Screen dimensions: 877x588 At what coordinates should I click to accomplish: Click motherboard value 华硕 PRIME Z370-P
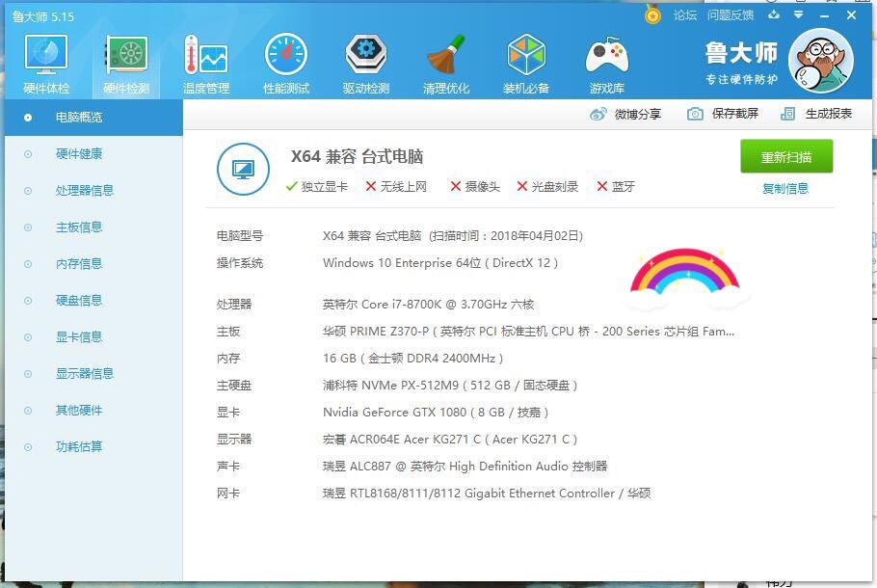pos(528,332)
